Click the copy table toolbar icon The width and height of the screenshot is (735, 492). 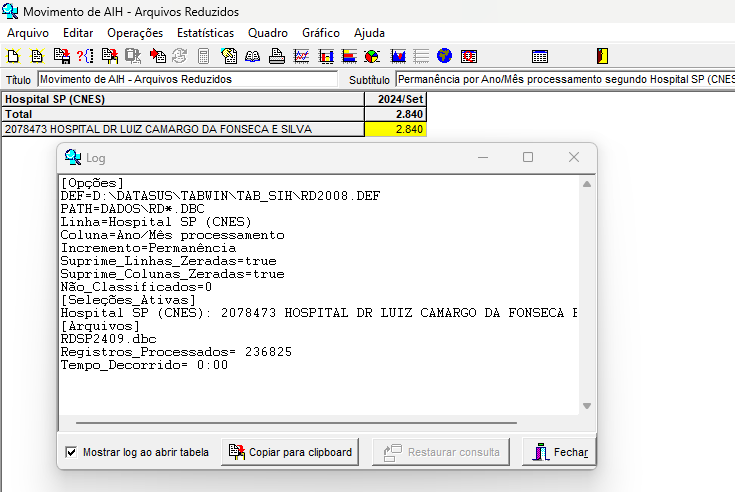(x=110, y=56)
